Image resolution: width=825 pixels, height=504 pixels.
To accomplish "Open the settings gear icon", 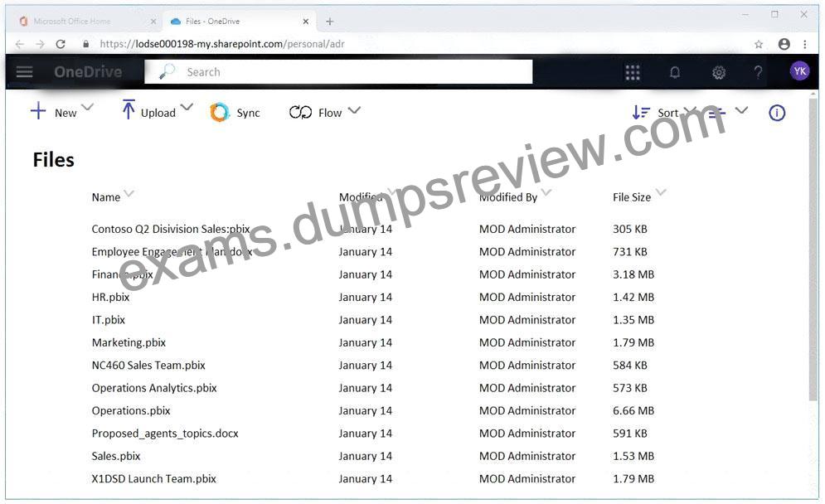I will [719, 72].
